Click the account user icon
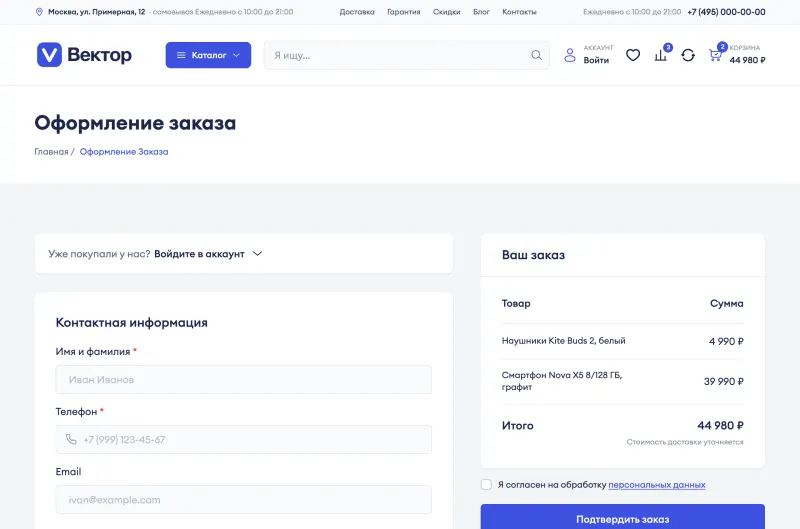Screen dimensions: 800x529 click(x=570, y=55)
